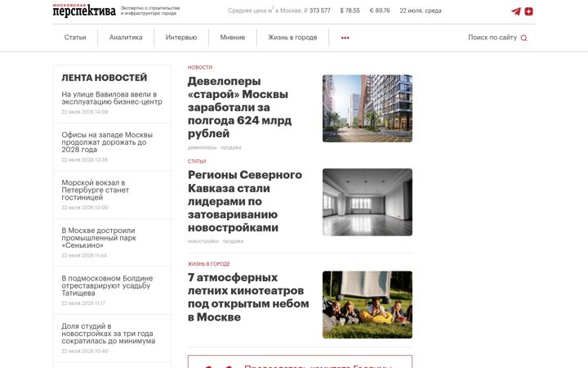This screenshot has height=368, width=588.
Task: Click the timestamp 22 июля 2026 14:09
Action: (85, 112)
